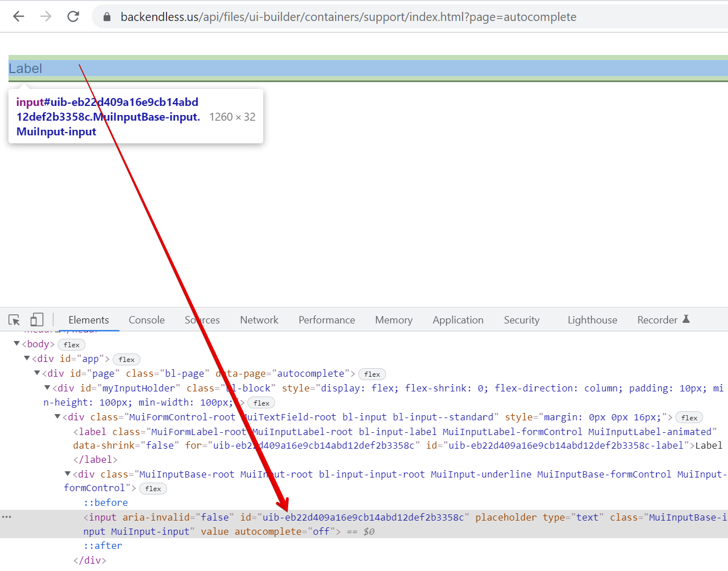The image size is (728, 571).
Task: Open the Sources tab
Action: tap(202, 320)
